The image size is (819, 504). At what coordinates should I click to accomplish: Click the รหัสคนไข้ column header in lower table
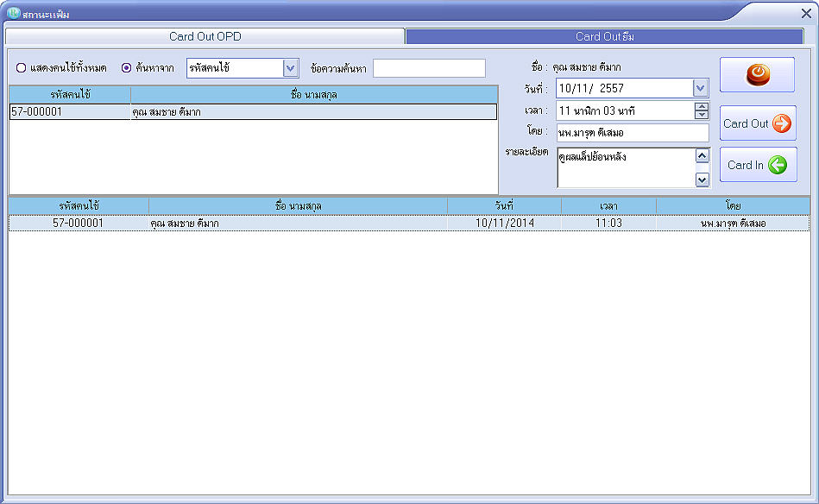[x=79, y=205]
